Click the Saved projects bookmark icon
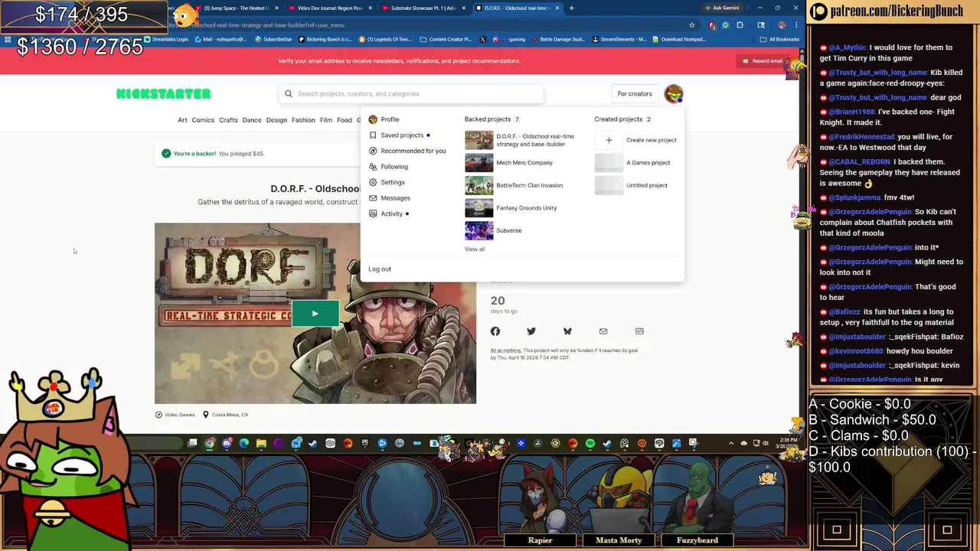 (x=373, y=135)
